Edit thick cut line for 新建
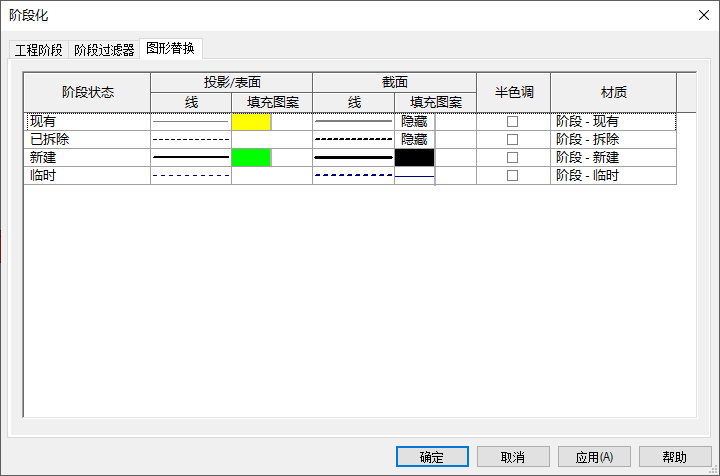The image size is (720, 476). point(354,157)
